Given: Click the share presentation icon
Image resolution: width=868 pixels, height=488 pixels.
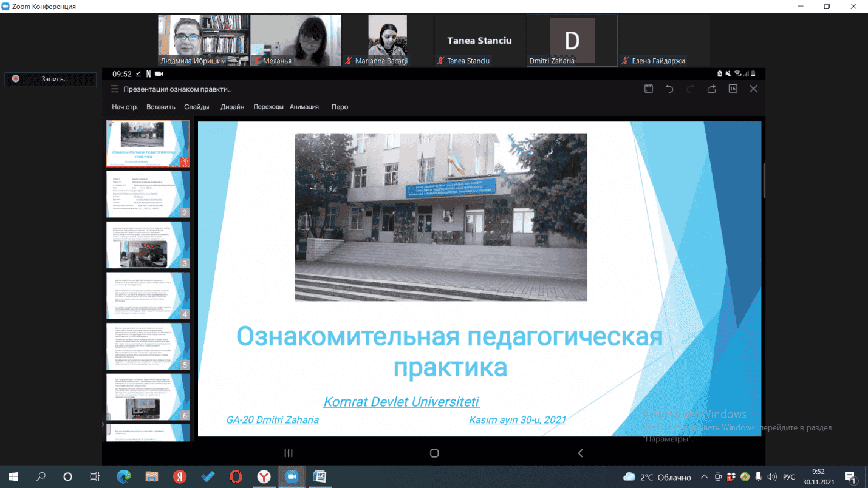Looking at the screenshot, I should [x=711, y=89].
